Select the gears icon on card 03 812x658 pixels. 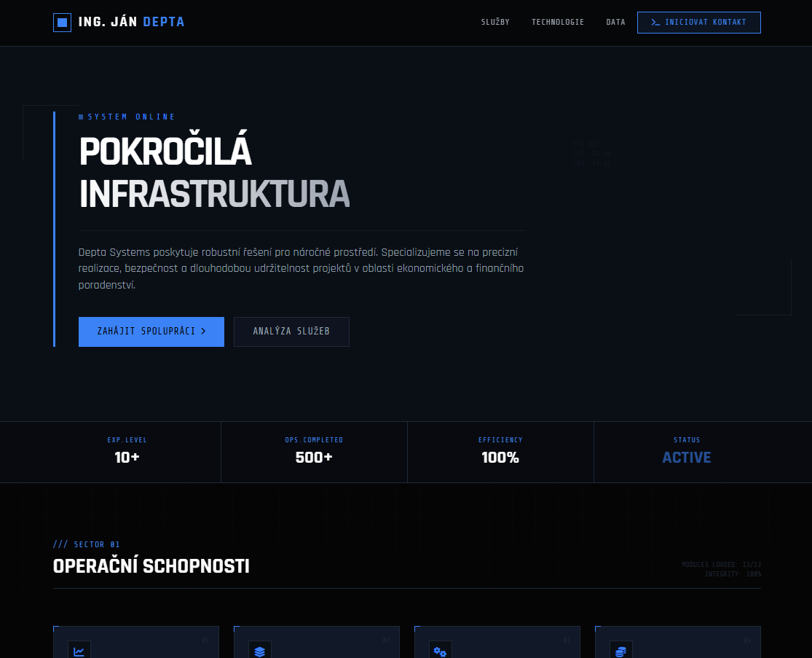click(x=440, y=652)
